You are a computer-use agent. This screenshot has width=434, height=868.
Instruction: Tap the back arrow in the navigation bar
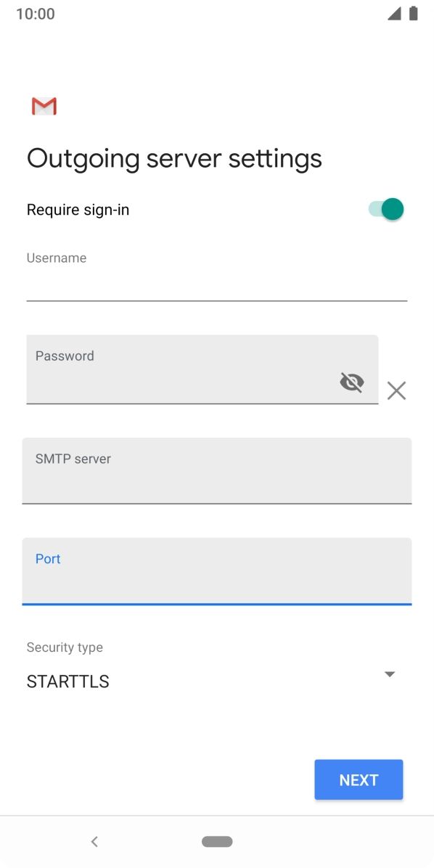coord(94,841)
